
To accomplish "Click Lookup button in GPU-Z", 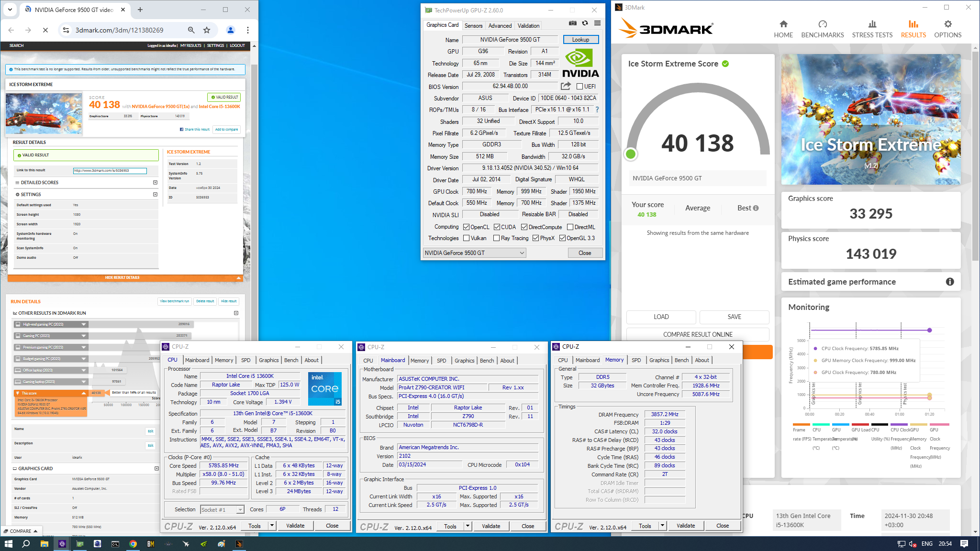I will tap(581, 40).
